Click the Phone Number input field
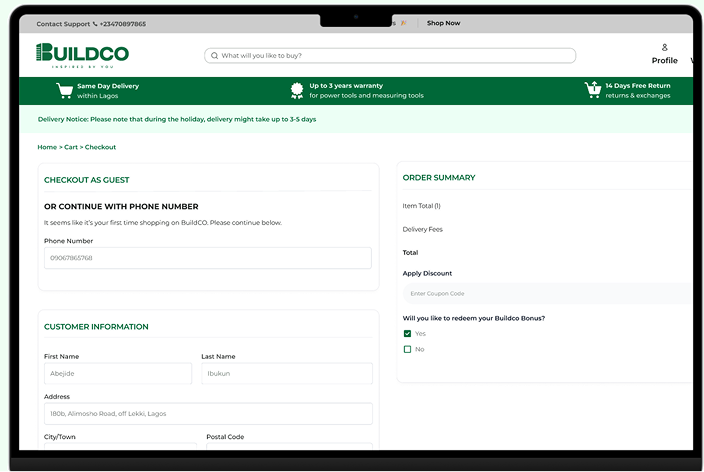This screenshot has height=472, width=704. pyautogui.click(x=207, y=258)
